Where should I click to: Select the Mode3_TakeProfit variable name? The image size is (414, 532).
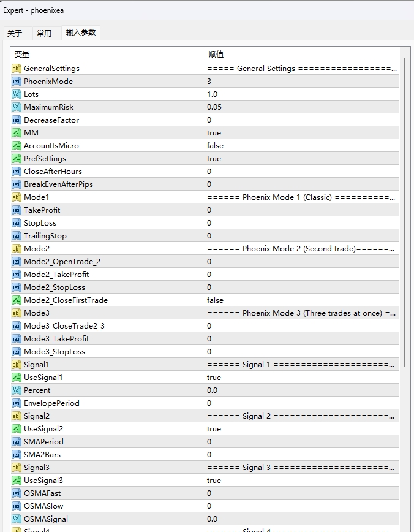tap(56, 339)
